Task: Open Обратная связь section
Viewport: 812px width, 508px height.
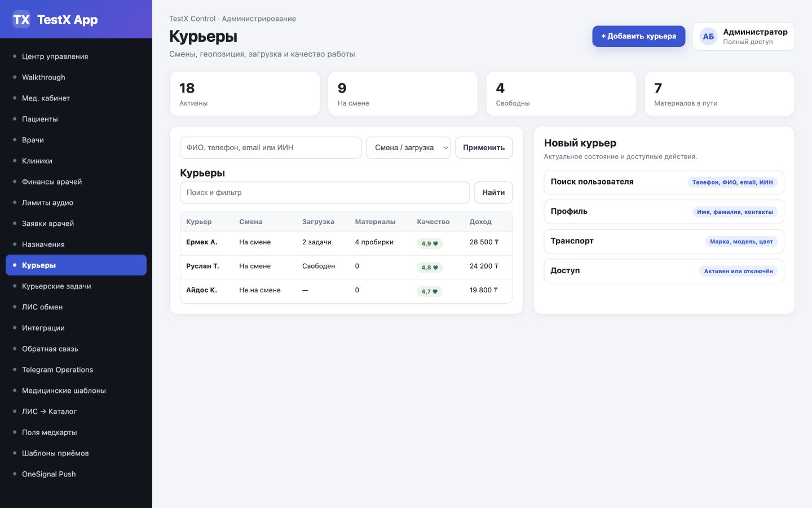Action: pyautogui.click(x=76, y=349)
